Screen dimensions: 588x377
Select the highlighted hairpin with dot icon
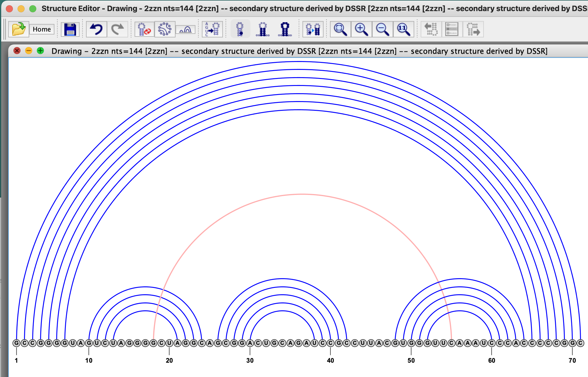coord(240,29)
